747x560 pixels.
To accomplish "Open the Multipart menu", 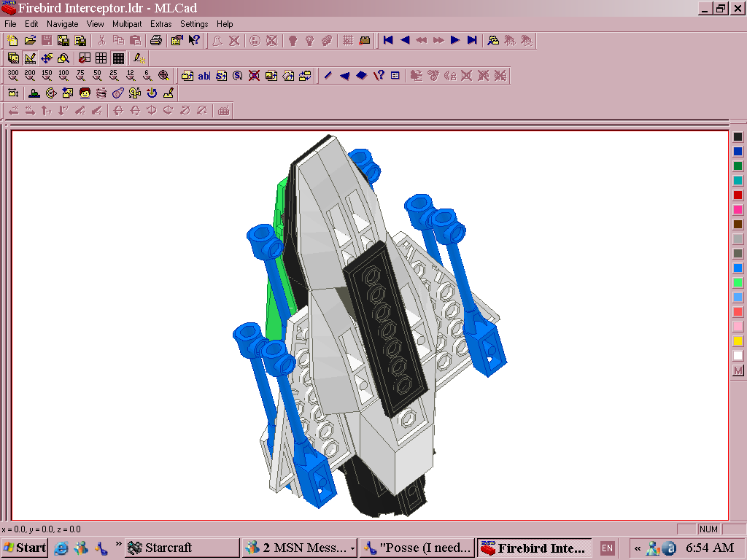I will tap(127, 24).
